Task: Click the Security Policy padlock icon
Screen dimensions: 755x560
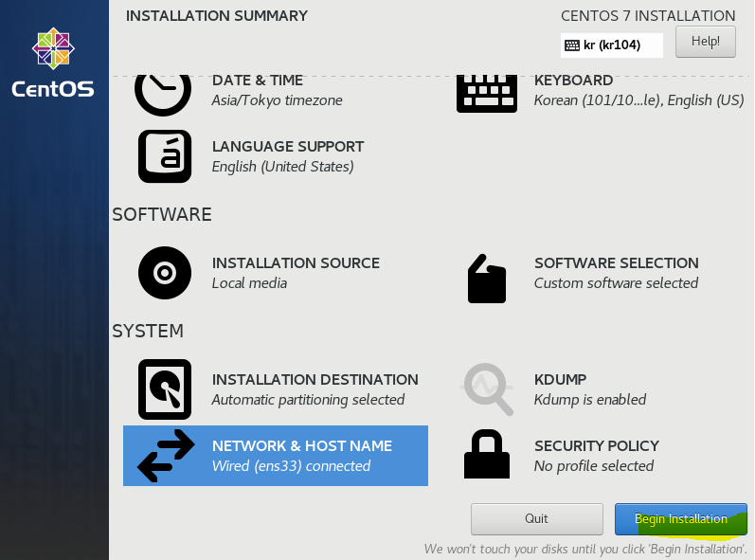Action: coord(487,454)
